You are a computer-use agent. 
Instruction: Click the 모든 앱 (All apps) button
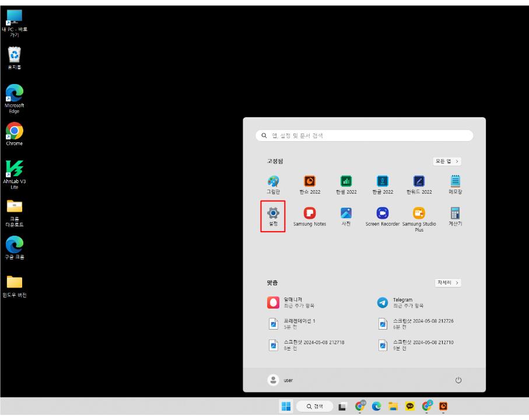click(x=447, y=162)
